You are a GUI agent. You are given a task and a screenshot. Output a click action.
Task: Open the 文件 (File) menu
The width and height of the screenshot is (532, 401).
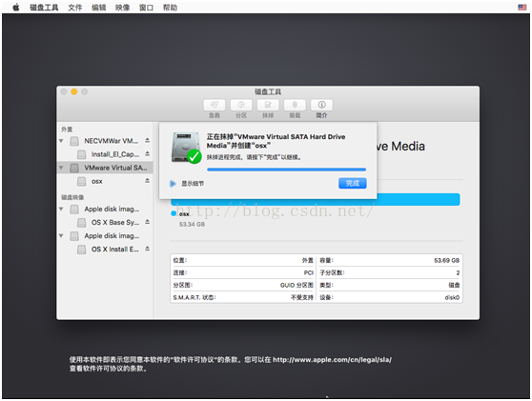pos(75,8)
